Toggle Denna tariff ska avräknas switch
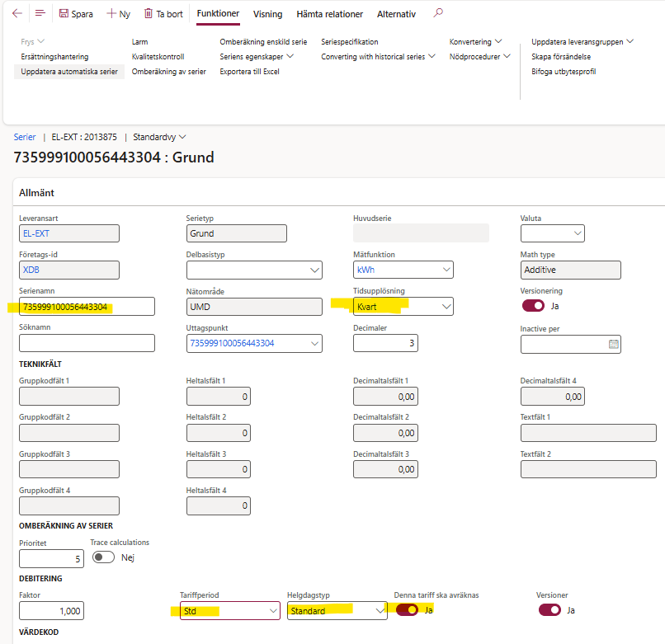This screenshot has width=665, height=644. point(407,610)
